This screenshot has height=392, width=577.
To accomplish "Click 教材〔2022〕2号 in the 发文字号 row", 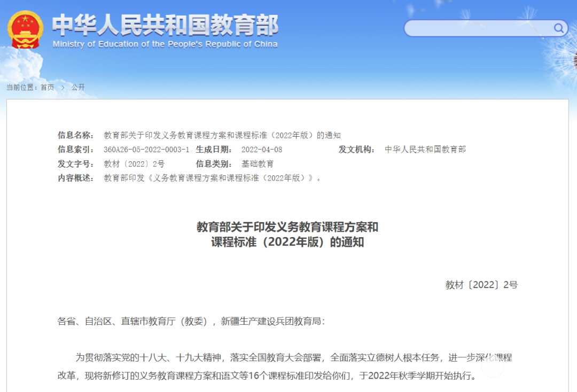I will coord(134,164).
